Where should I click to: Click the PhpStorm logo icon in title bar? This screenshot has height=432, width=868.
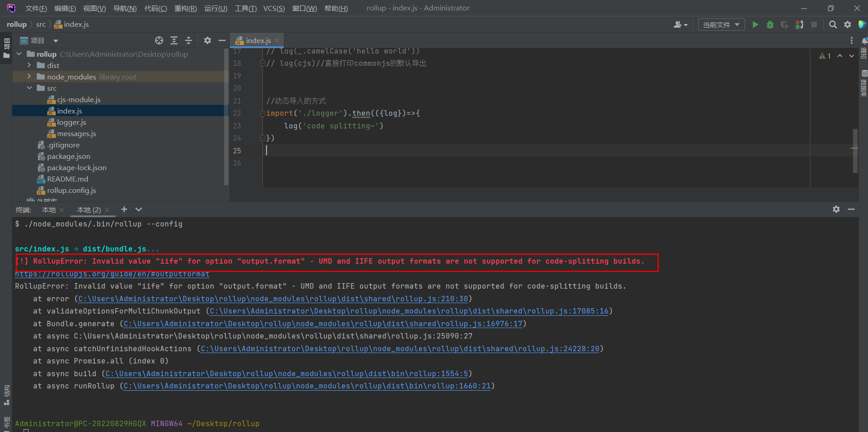pyautogui.click(x=11, y=8)
